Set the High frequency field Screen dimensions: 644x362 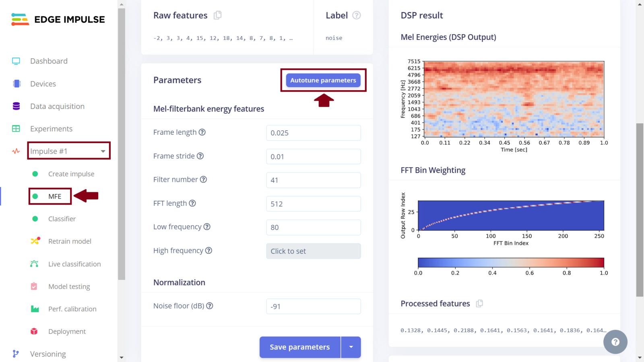click(x=313, y=251)
